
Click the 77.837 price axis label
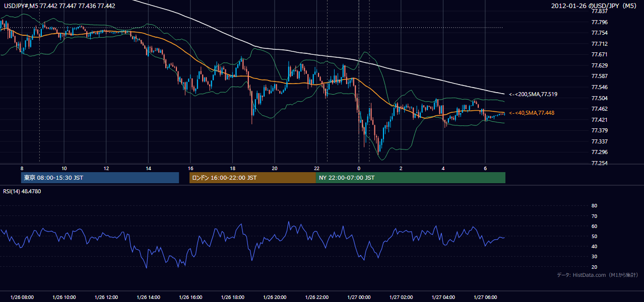pos(599,11)
